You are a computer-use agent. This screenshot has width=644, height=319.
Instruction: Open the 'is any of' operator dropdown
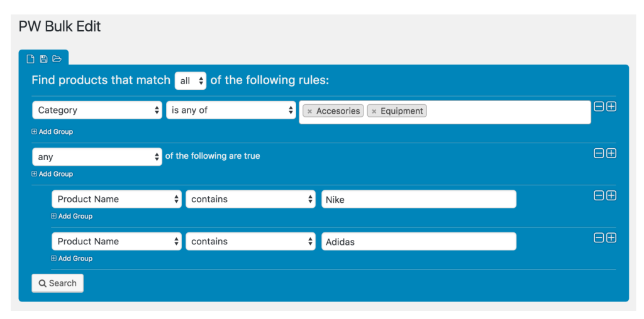(231, 111)
